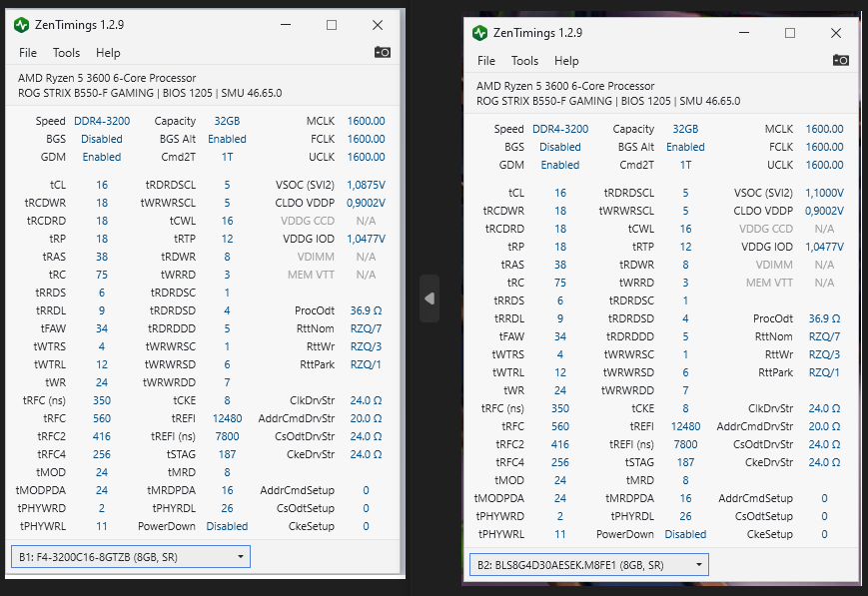Click 32GB capacity value in left window
The height and width of the screenshot is (596, 868).
227,121
